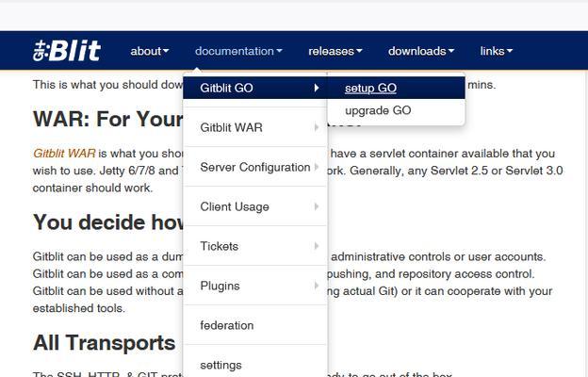Click the text 'container should work.'
Image resolution: width=588 pixels, height=377 pixels.
pos(92,188)
